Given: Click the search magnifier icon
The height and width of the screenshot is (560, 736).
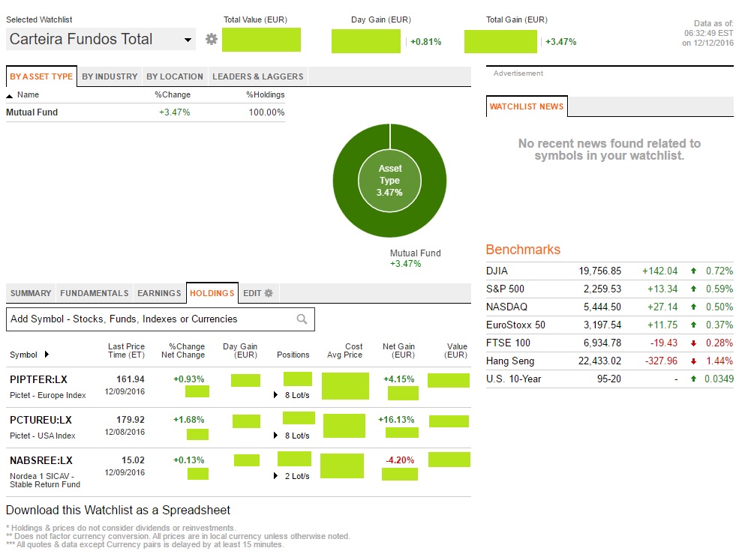Looking at the screenshot, I should 302,319.
